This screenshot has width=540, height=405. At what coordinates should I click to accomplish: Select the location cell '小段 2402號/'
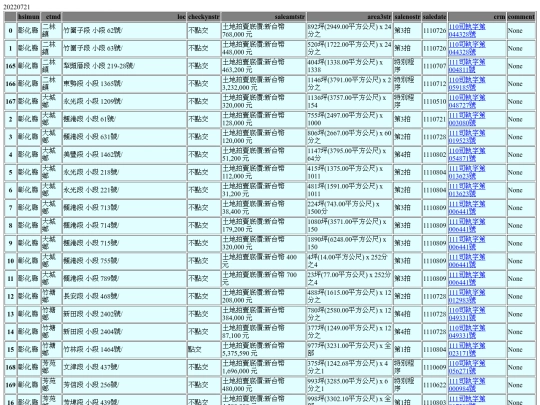click(124, 314)
